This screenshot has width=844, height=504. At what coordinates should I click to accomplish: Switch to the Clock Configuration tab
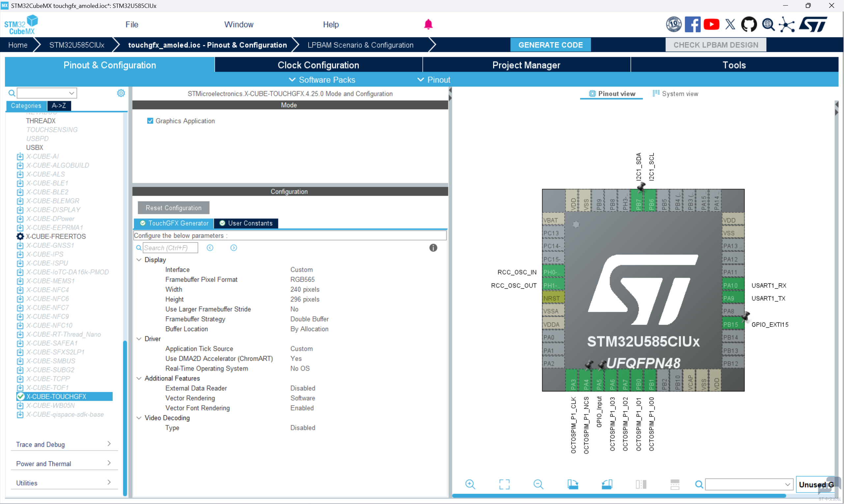(x=318, y=65)
